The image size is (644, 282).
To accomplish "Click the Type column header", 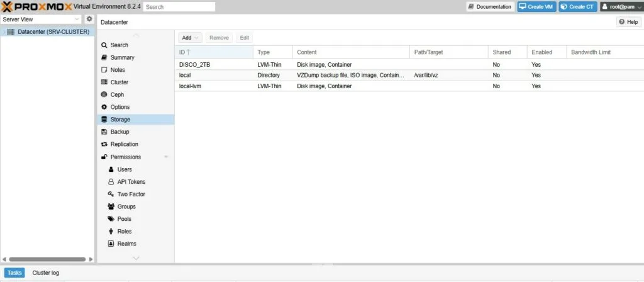I will tap(273, 52).
